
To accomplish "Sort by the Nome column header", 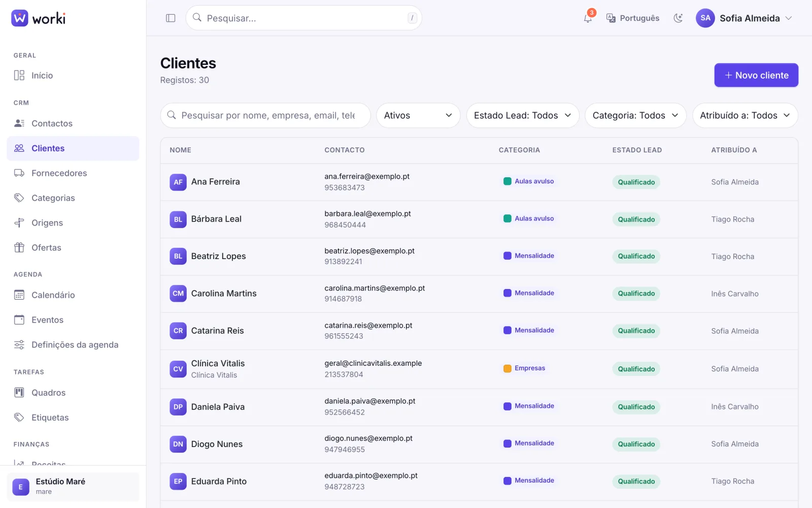I will click(x=181, y=150).
